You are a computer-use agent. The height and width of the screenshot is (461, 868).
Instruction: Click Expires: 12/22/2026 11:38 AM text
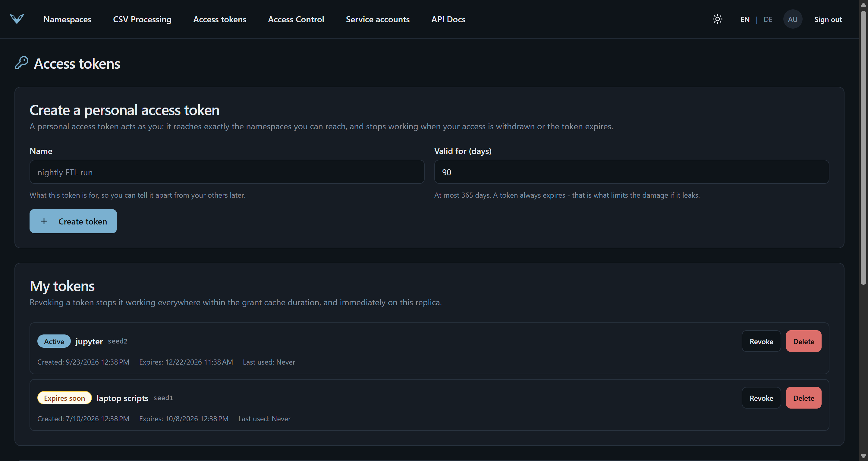pos(186,362)
